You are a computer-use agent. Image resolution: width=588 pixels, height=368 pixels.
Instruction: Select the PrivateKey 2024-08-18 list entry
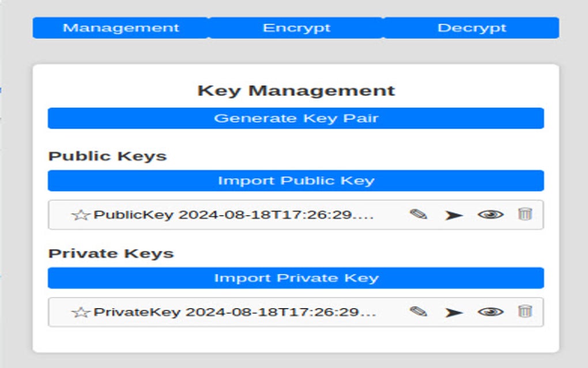[x=231, y=312]
